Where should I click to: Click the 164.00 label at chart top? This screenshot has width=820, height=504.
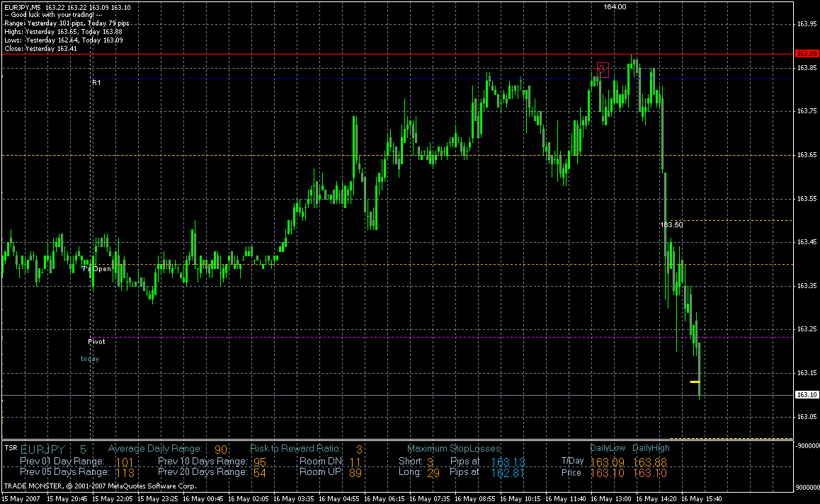615,7
